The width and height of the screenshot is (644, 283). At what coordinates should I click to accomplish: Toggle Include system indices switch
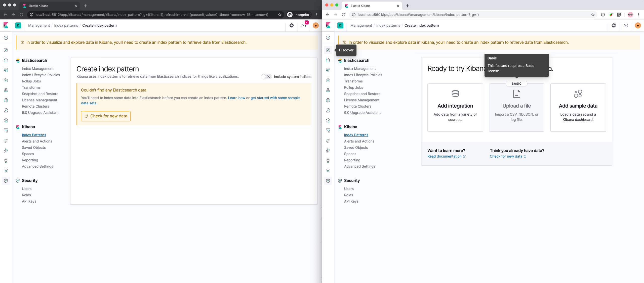[266, 77]
